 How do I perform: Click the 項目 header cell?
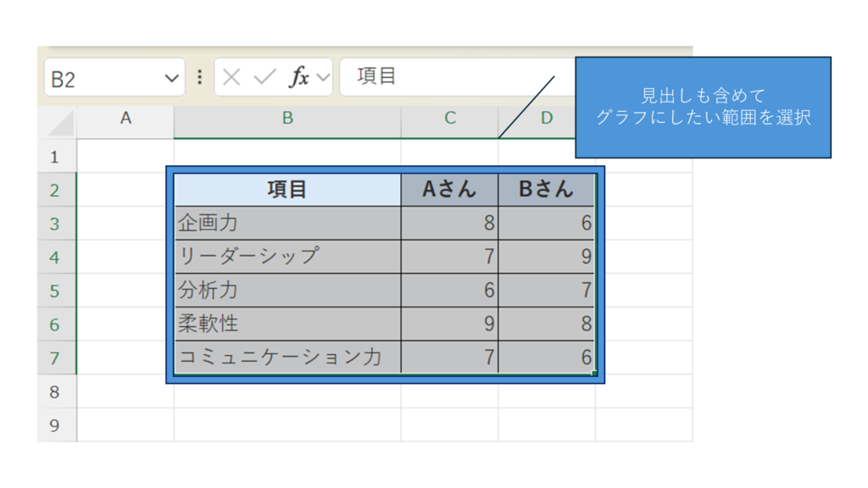[287, 190]
